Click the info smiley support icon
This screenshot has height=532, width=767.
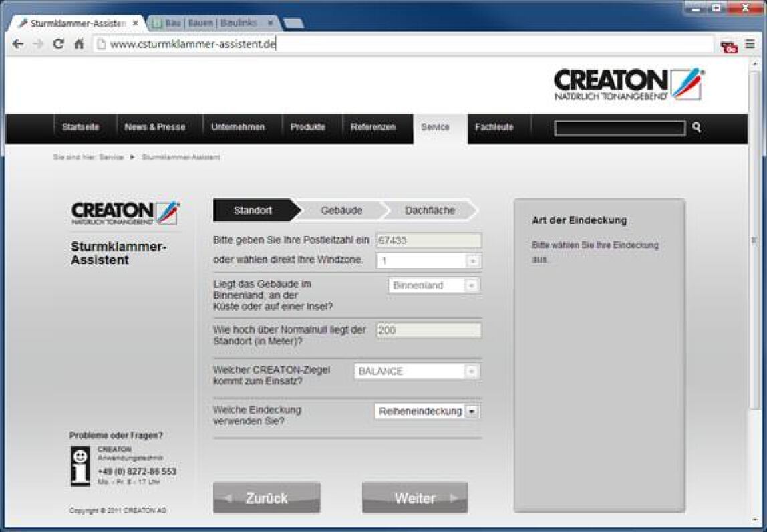[80, 466]
